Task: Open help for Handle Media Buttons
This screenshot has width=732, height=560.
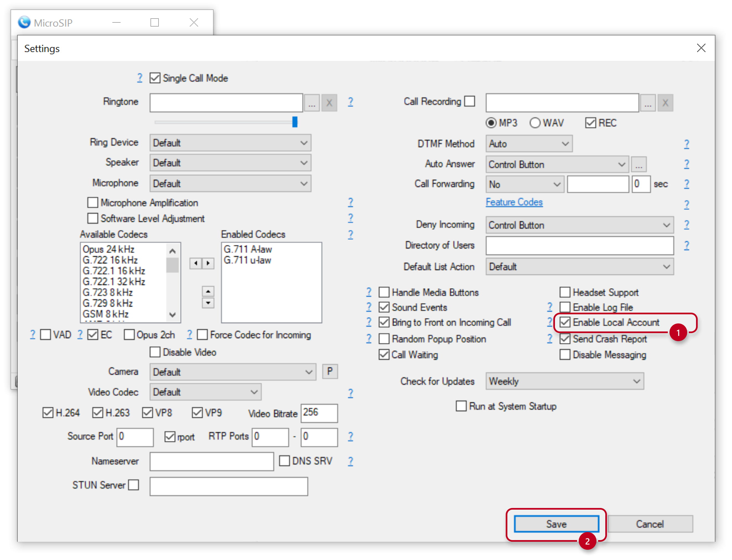Action: [369, 292]
